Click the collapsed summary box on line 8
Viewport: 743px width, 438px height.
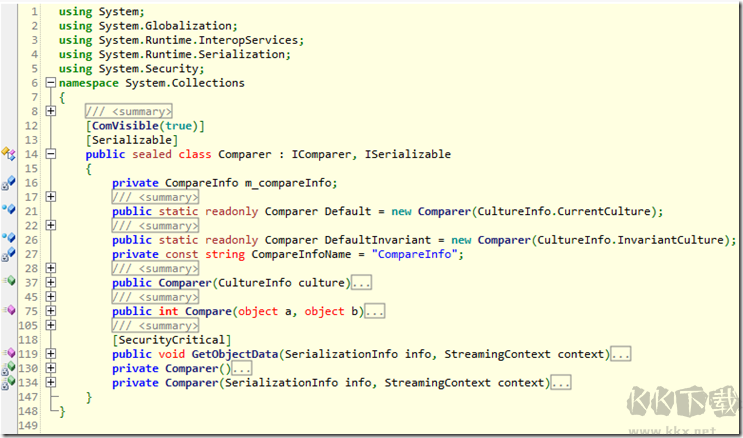coord(128,111)
